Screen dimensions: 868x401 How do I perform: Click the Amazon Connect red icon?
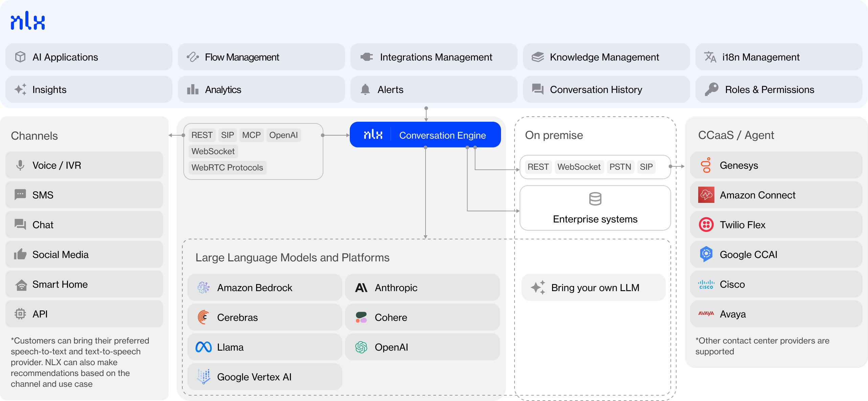pyautogui.click(x=706, y=195)
